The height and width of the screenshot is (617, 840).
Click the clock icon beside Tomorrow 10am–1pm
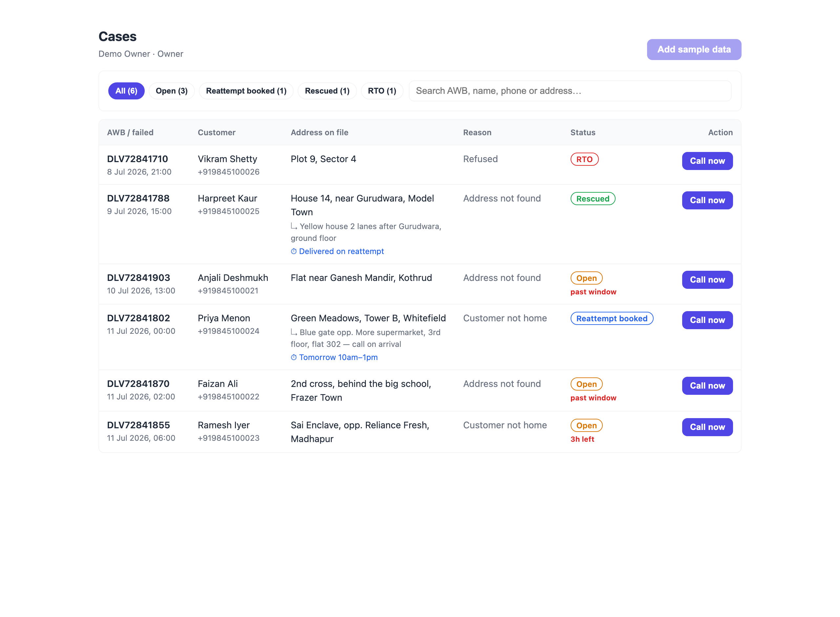click(294, 357)
